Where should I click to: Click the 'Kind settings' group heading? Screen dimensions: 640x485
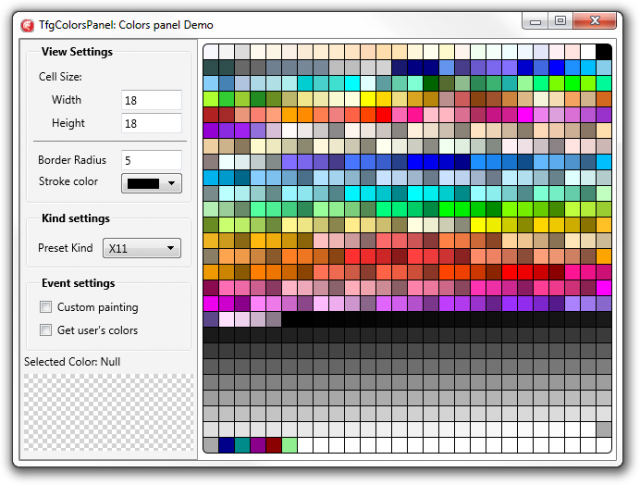(76, 218)
